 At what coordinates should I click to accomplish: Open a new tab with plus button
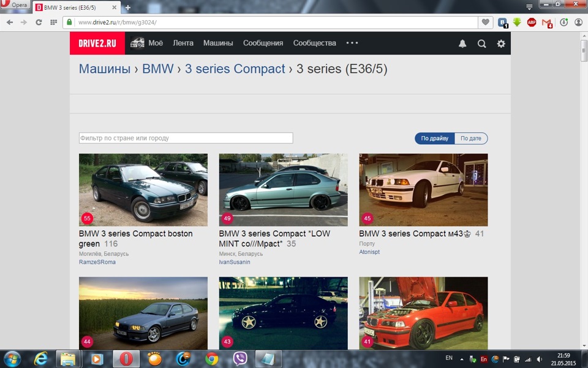pyautogui.click(x=128, y=7)
